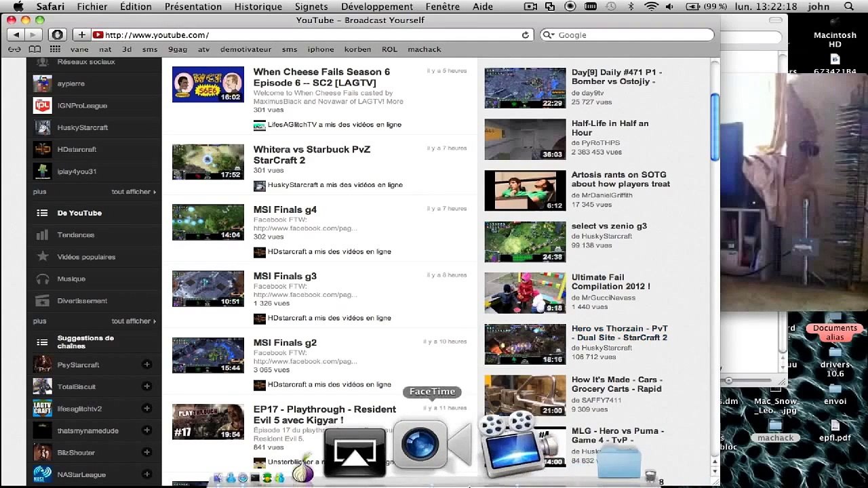868x488 pixels.
Task: Expand subscriptions with tout afficher above De YouTube
Action: coord(134,192)
